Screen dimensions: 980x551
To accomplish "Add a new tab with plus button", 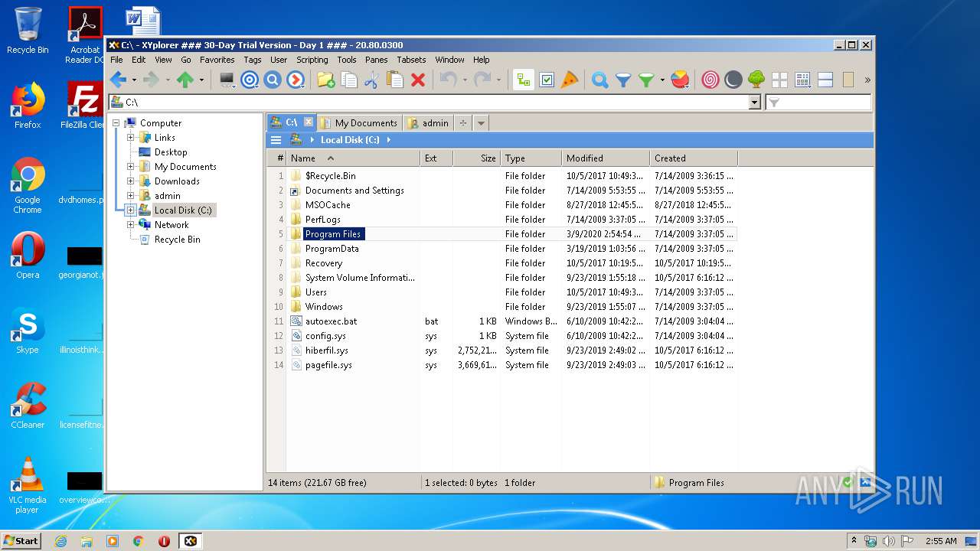I will click(463, 123).
